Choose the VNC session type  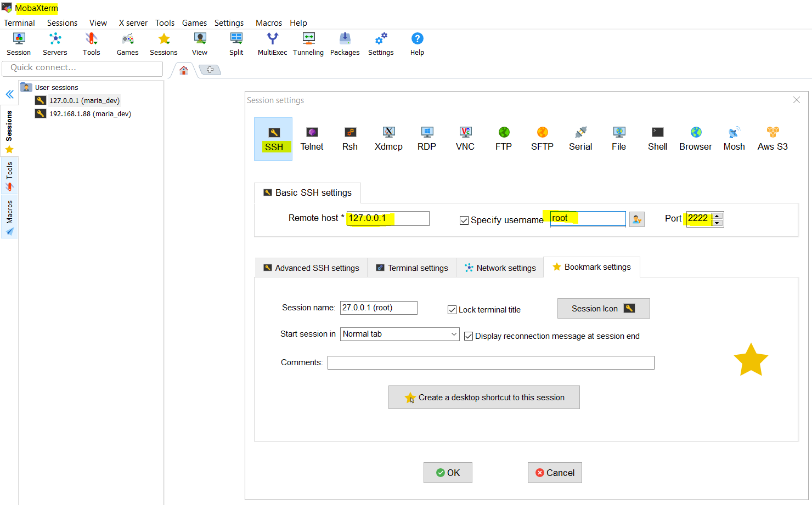click(x=465, y=139)
